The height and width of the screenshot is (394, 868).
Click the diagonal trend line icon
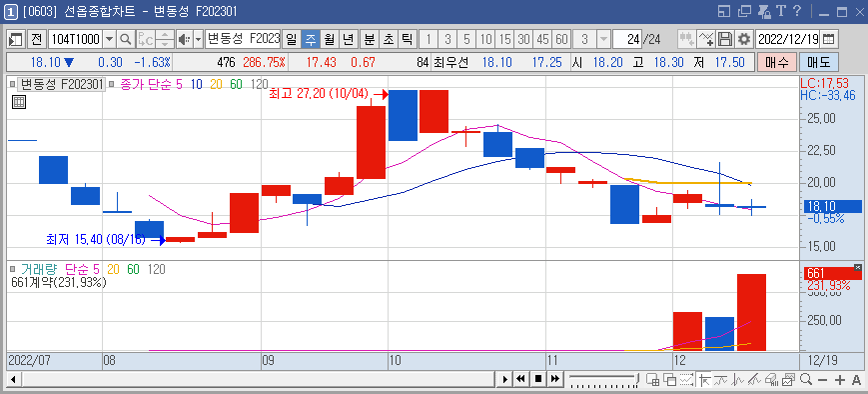[x=754, y=380]
